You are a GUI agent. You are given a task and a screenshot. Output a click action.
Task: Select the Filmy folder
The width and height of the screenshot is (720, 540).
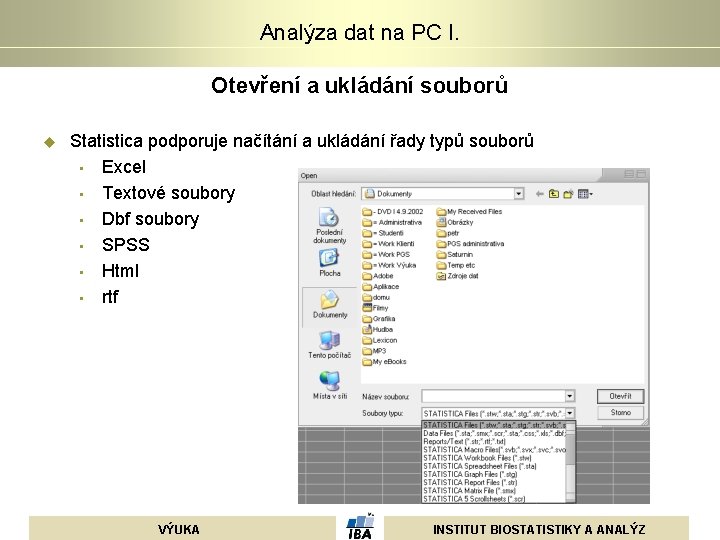click(x=376, y=308)
